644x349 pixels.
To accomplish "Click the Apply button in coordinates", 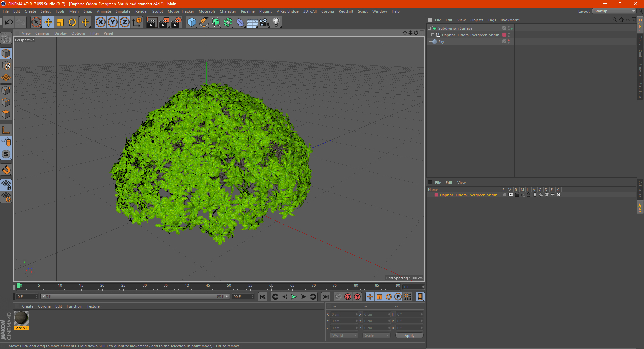I will (409, 336).
